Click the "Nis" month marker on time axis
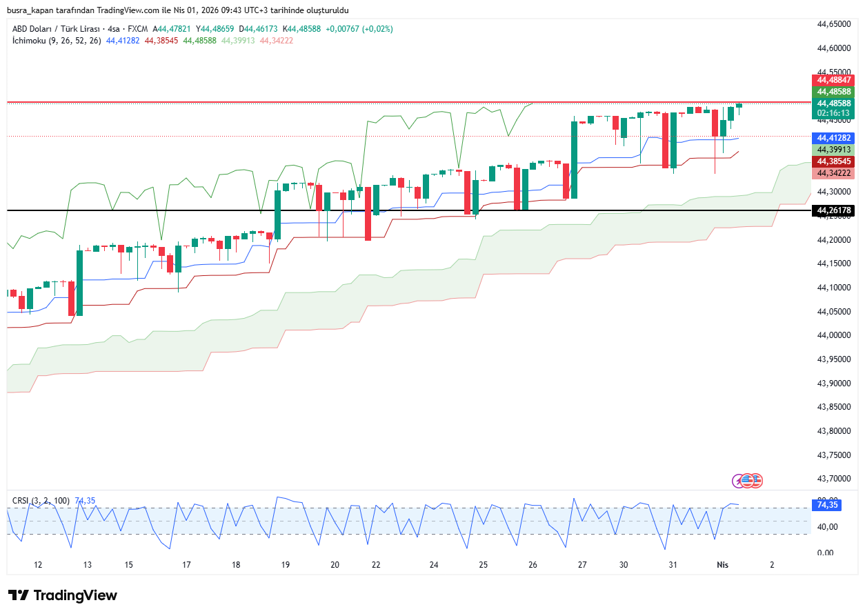The image size is (865, 616). coord(722,564)
